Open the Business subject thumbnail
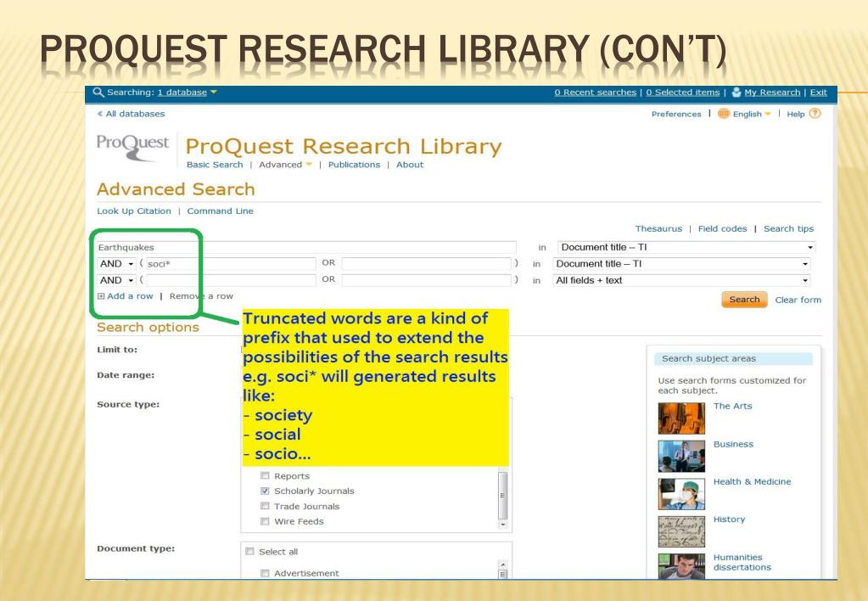Screen dimensions: 868x601 (681, 456)
